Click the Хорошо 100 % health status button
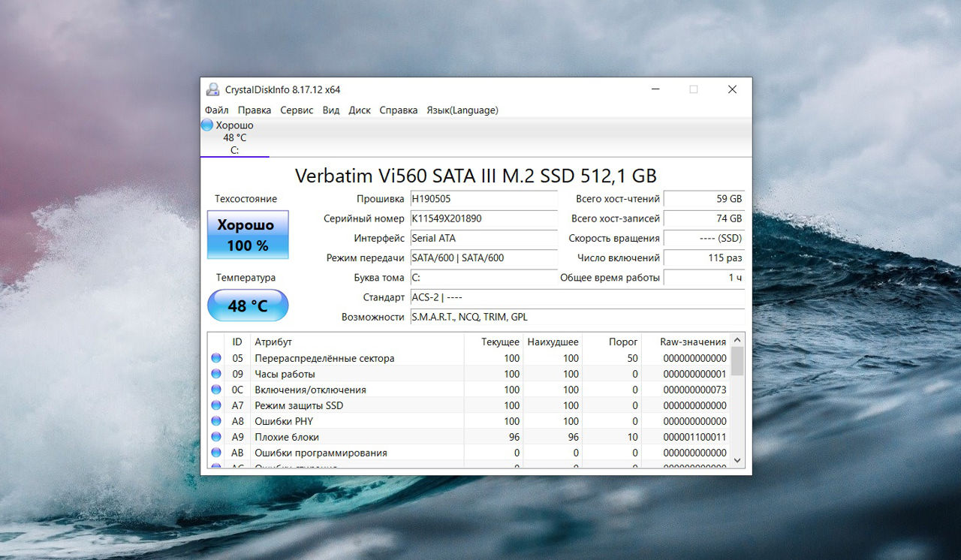This screenshot has width=961, height=560. tap(248, 234)
